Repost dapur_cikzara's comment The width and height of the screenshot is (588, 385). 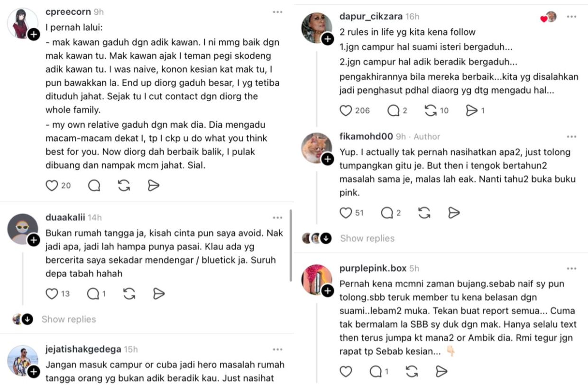pyautogui.click(x=431, y=111)
